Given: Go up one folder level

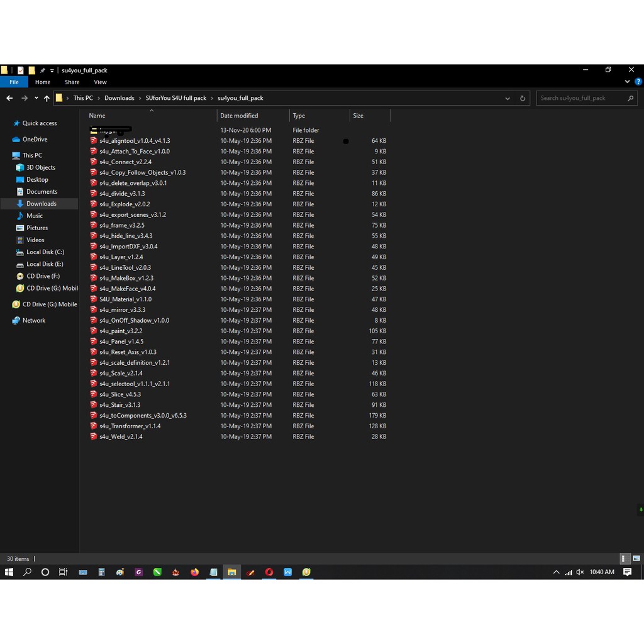Looking at the screenshot, I should (x=47, y=98).
